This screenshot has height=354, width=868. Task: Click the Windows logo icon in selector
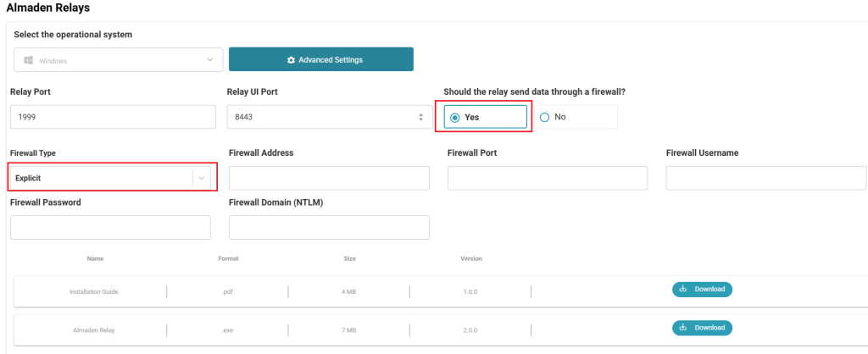point(28,60)
